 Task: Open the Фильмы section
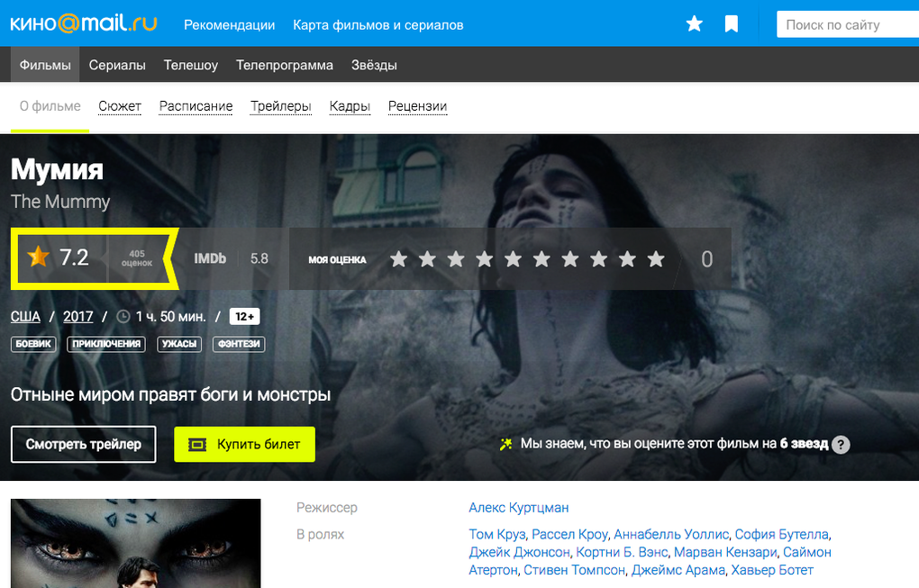pyautogui.click(x=45, y=65)
